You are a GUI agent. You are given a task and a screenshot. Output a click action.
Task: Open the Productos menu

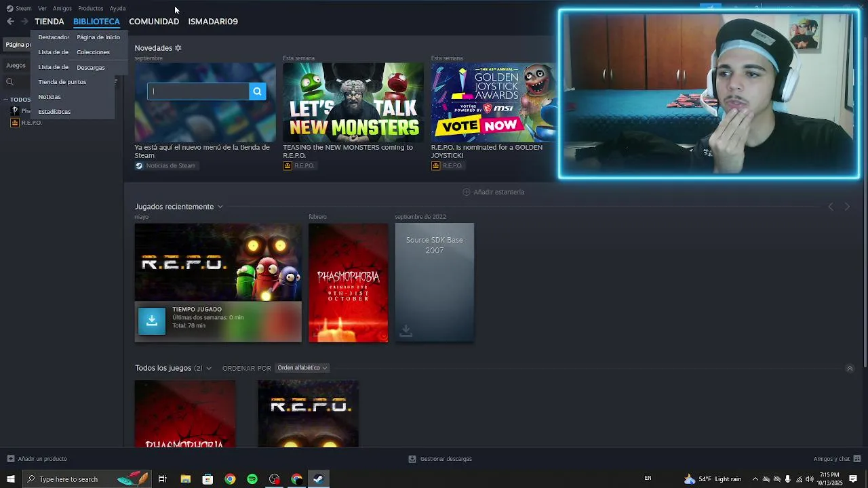point(90,8)
